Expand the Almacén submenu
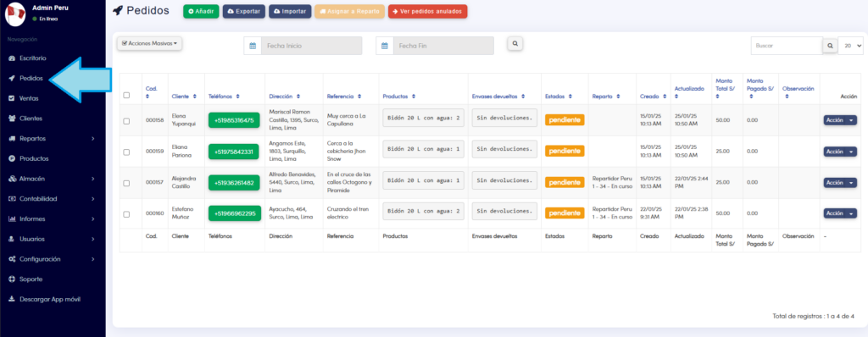868x337 pixels. pos(93,179)
